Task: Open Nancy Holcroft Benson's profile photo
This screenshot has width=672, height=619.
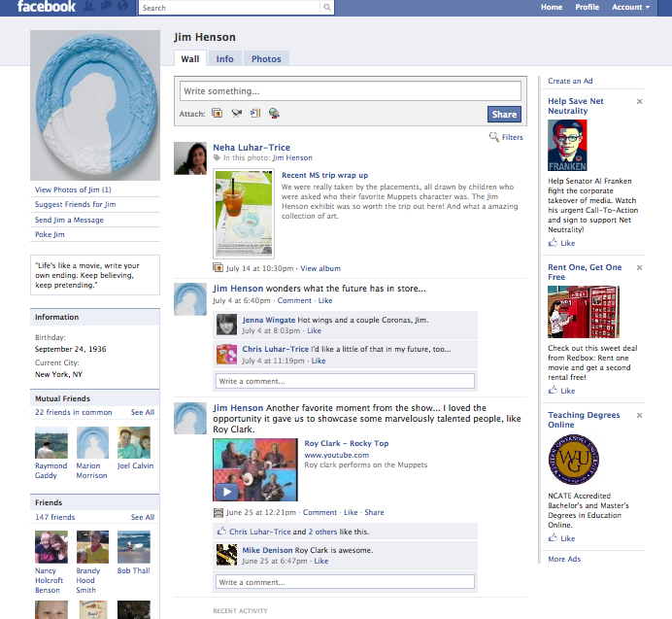Action: coord(51,547)
